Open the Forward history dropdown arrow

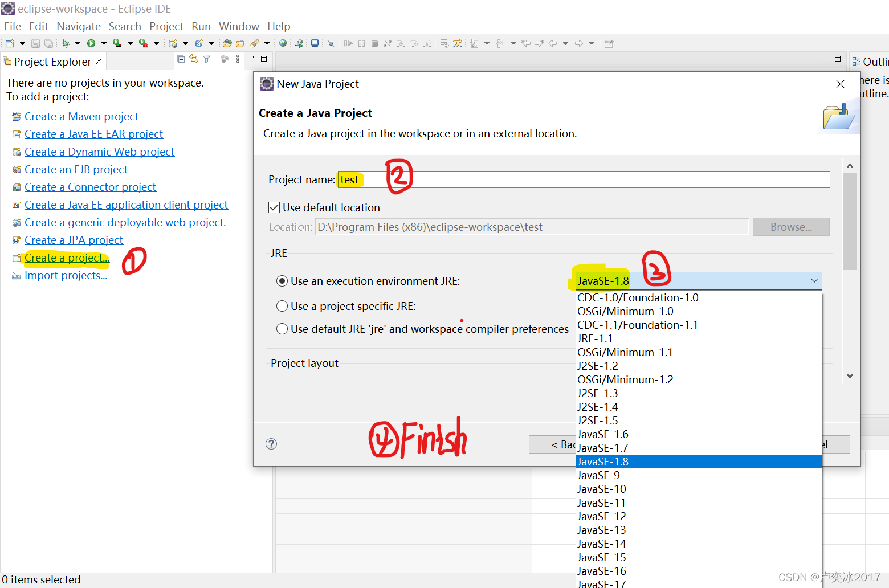(x=592, y=43)
